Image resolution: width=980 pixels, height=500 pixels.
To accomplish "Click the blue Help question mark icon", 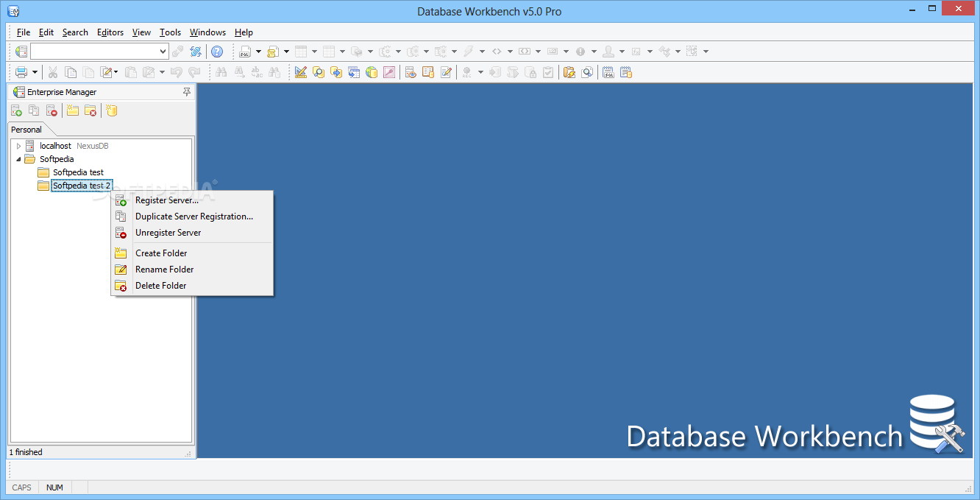I will 217,52.
